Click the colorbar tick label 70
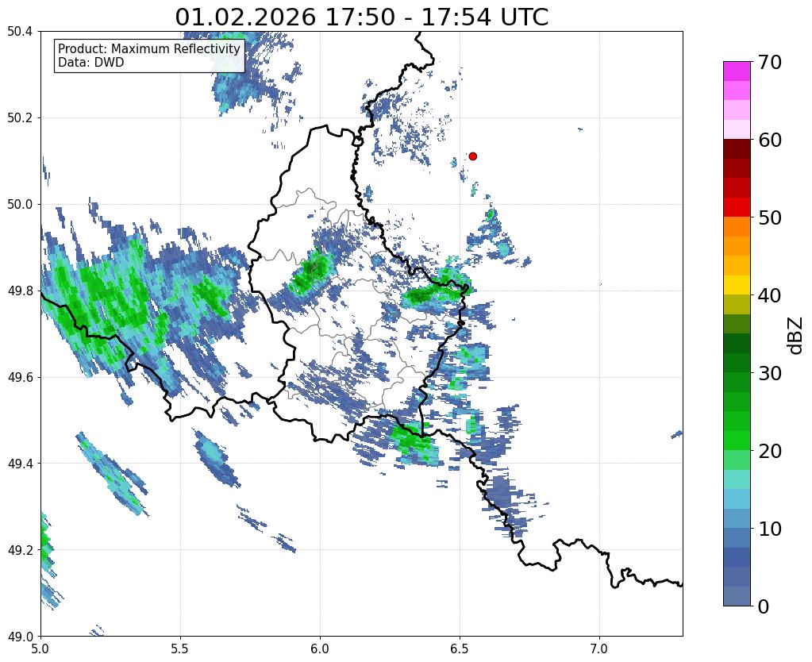812x662 pixels. point(770,62)
